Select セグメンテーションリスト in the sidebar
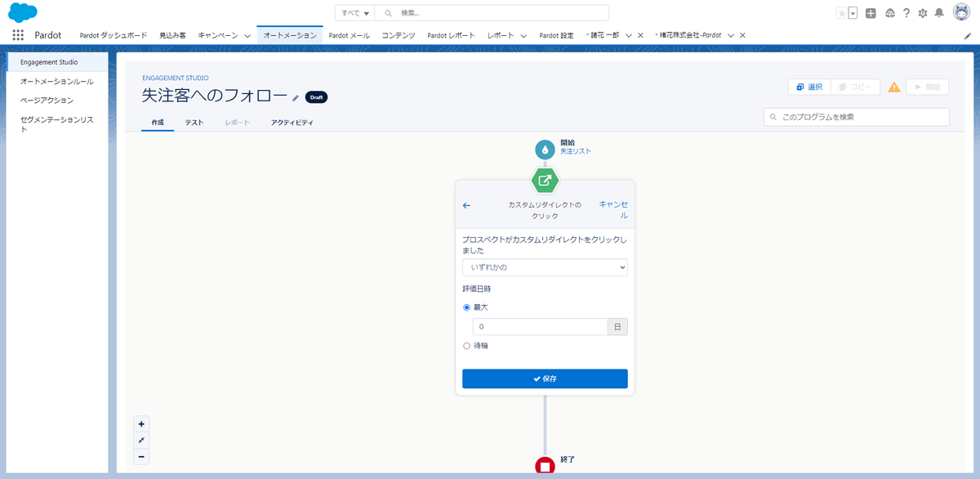The height and width of the screenshot is (479, 980). pos(57,123)
